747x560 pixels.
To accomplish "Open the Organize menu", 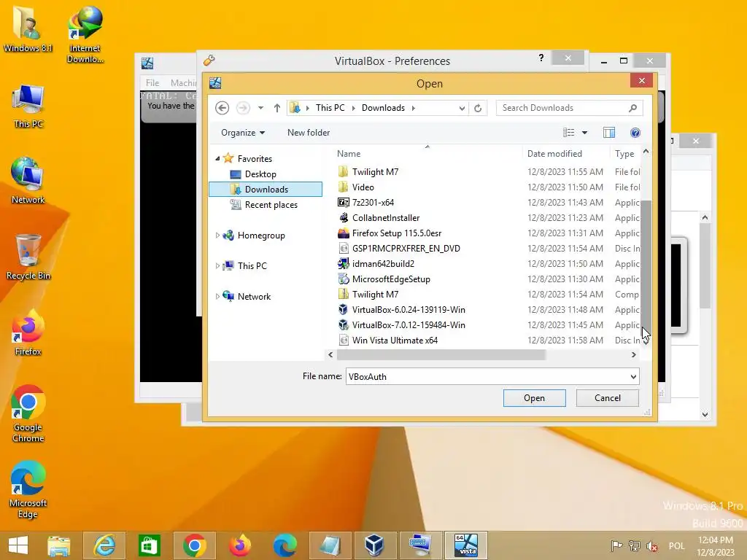I will [242, 133].
